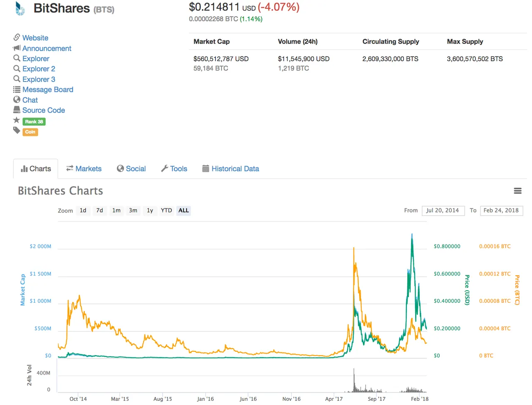
Task: Click the $0.214811 USD price
Action: (222, 7)
